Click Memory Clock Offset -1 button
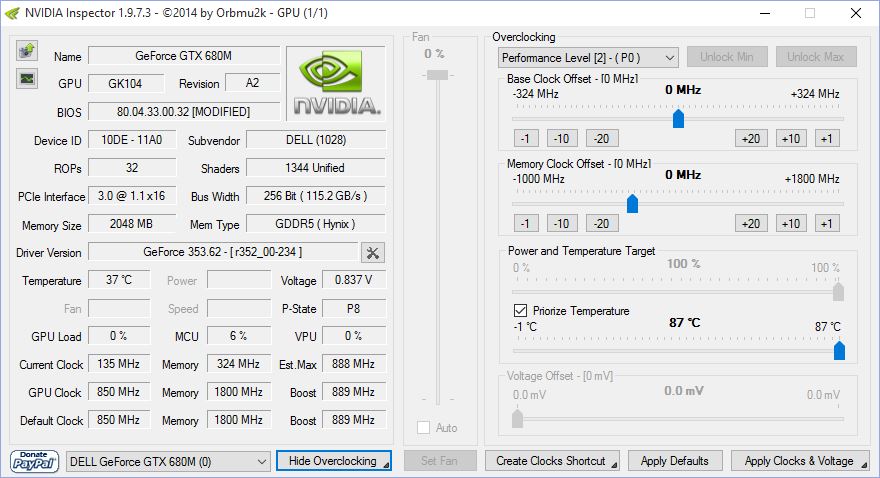Screen dimensions: 880x478 pyautogui.click(x=526, y=223)
